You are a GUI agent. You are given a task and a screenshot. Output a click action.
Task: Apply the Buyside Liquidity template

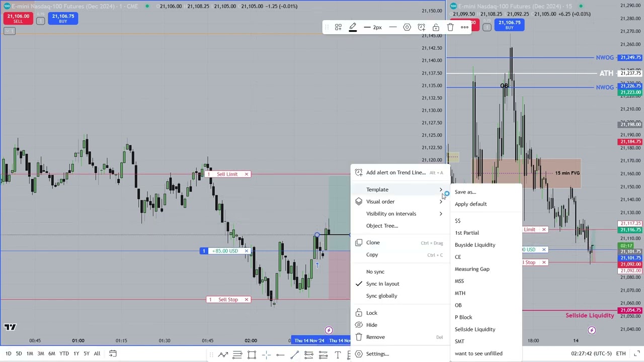click(x=486, y=245)
